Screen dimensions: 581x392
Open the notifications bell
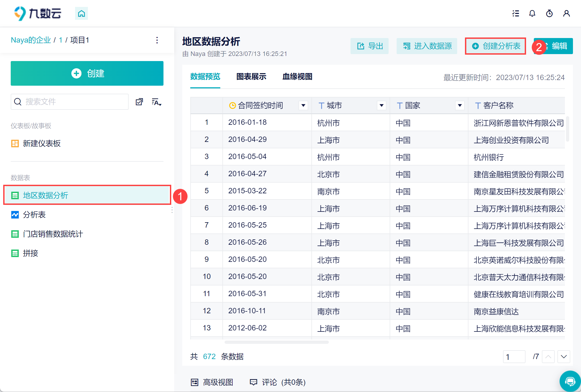coord(532,13)
